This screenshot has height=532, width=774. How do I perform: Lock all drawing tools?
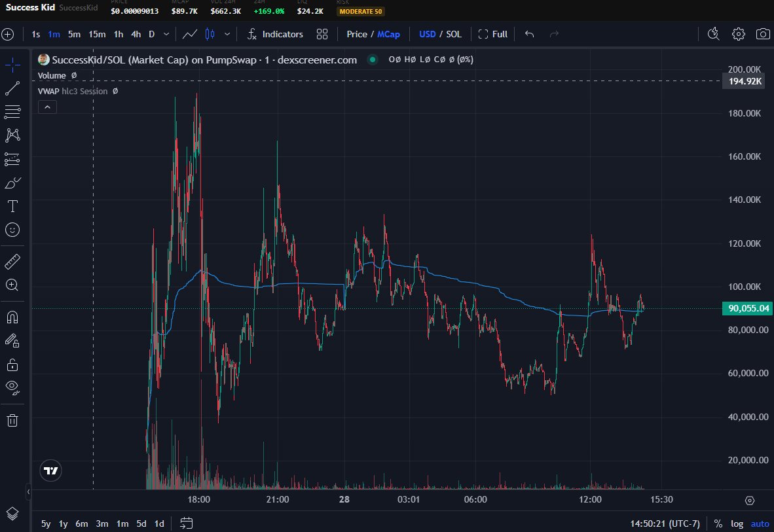pyautogui.click(x=12, y=364)
